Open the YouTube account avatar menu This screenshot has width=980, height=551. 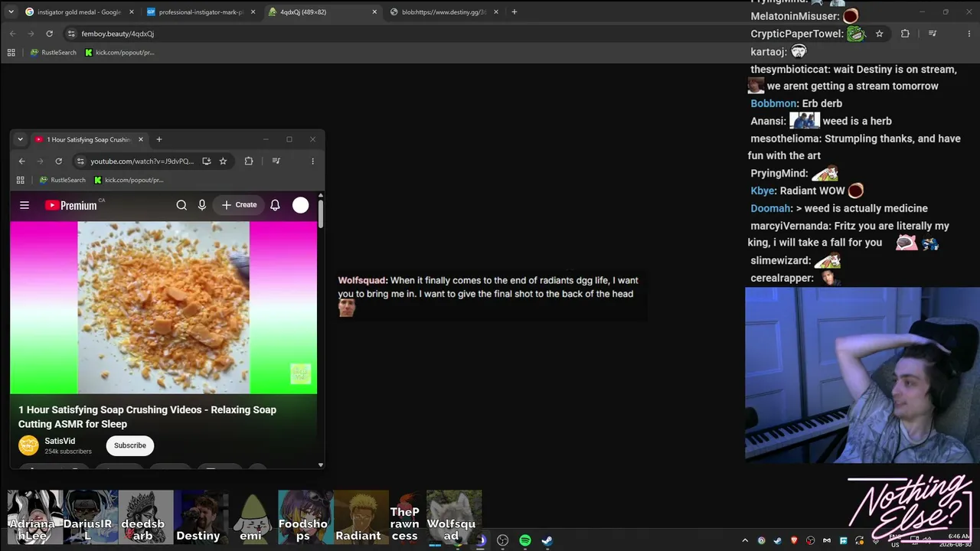point(301,205)
